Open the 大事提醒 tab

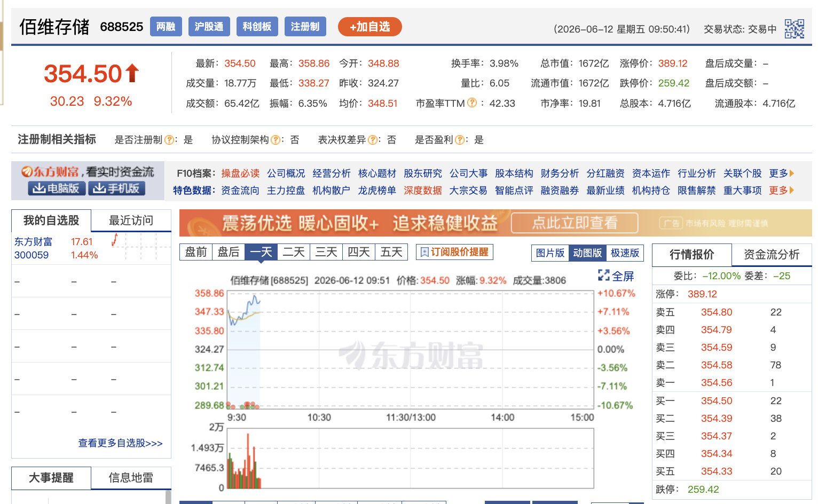(51, 478)
